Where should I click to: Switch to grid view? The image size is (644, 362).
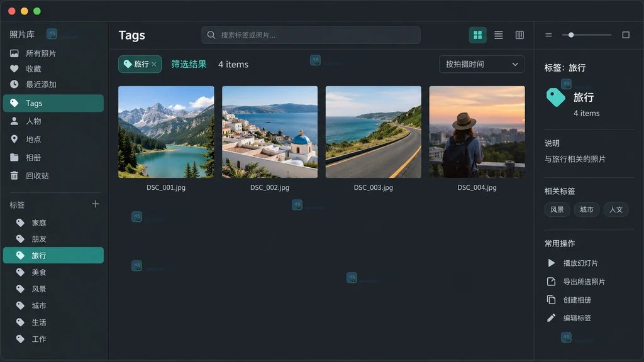[x=478, y=35]
